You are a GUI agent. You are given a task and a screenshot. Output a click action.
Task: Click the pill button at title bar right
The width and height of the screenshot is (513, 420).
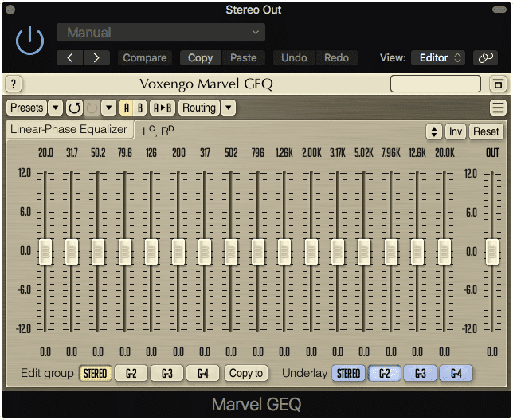[x=499, y=10]
